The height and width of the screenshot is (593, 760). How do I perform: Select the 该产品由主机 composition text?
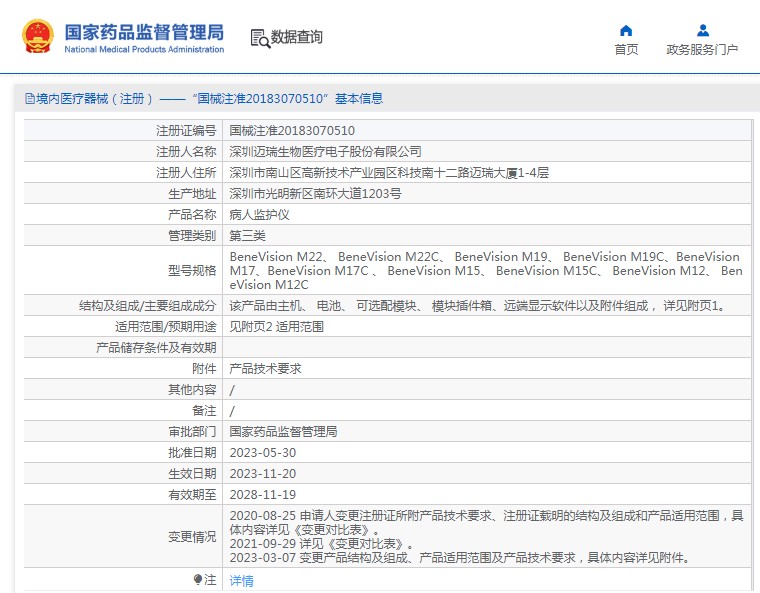pos(477,305)
